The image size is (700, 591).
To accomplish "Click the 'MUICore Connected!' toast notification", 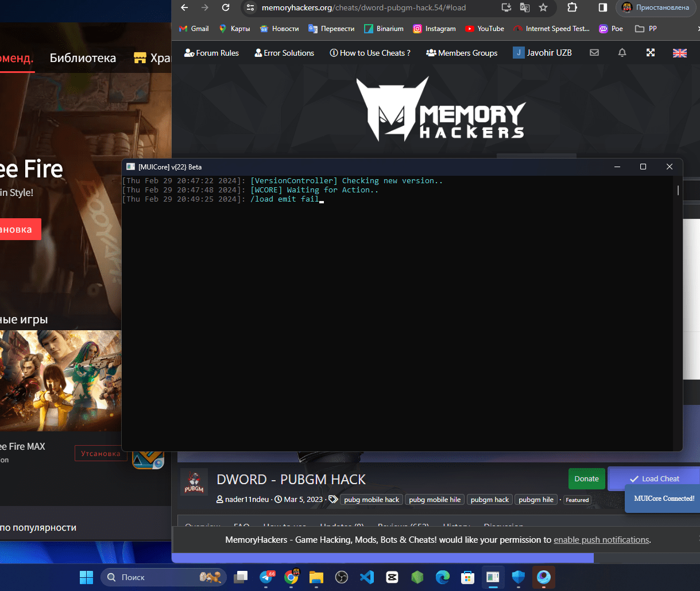I will [664, 499].
